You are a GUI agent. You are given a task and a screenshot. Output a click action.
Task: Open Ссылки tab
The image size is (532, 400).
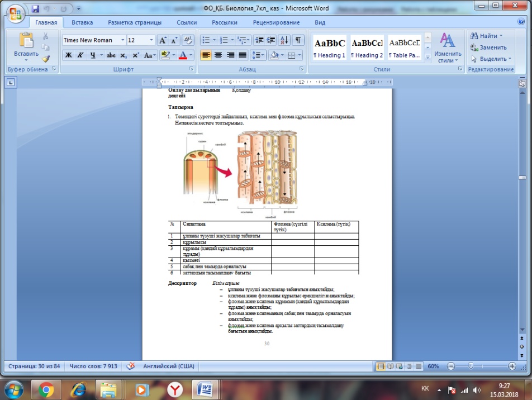click(x=187, y=22)
